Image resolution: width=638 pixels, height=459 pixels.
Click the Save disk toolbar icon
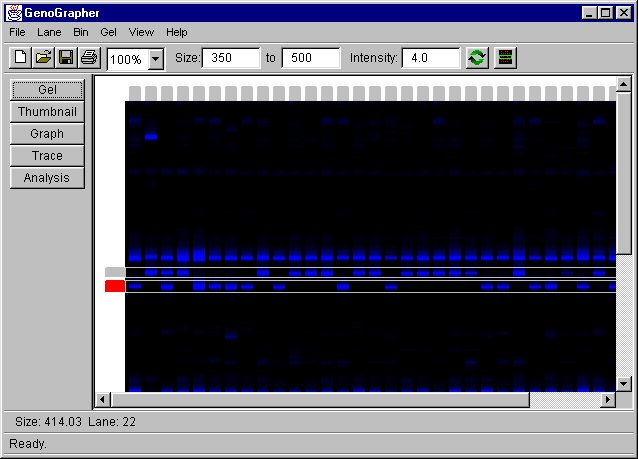(66, 58)
